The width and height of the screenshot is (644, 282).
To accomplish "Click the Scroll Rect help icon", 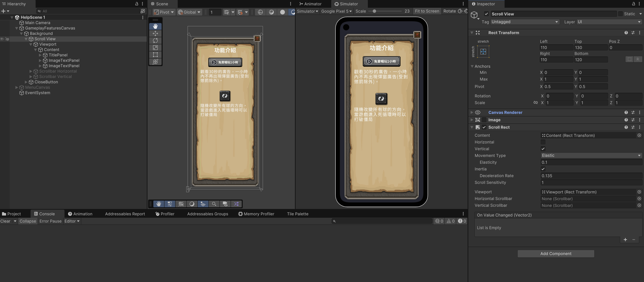I will (x=626, y=127).
